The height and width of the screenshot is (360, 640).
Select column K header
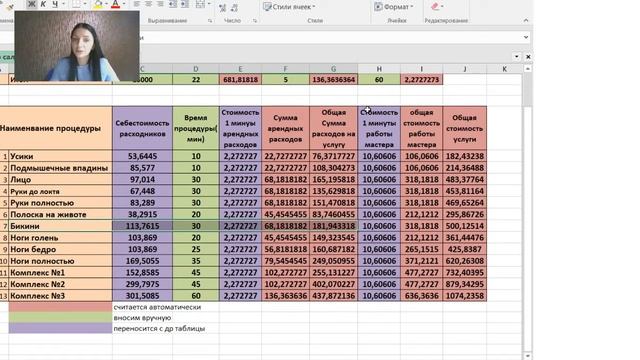tap(504, 69)
